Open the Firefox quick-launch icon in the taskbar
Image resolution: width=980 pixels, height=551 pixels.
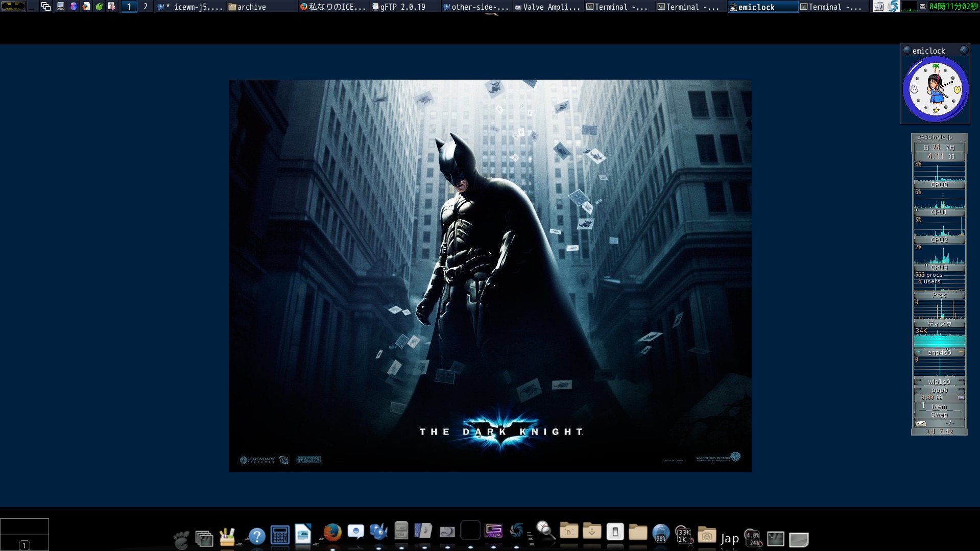pos(86,7)
